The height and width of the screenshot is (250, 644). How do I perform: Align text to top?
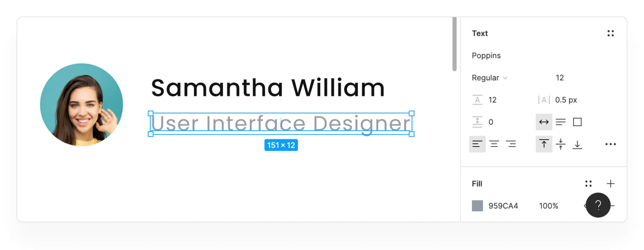pos(544,144)
